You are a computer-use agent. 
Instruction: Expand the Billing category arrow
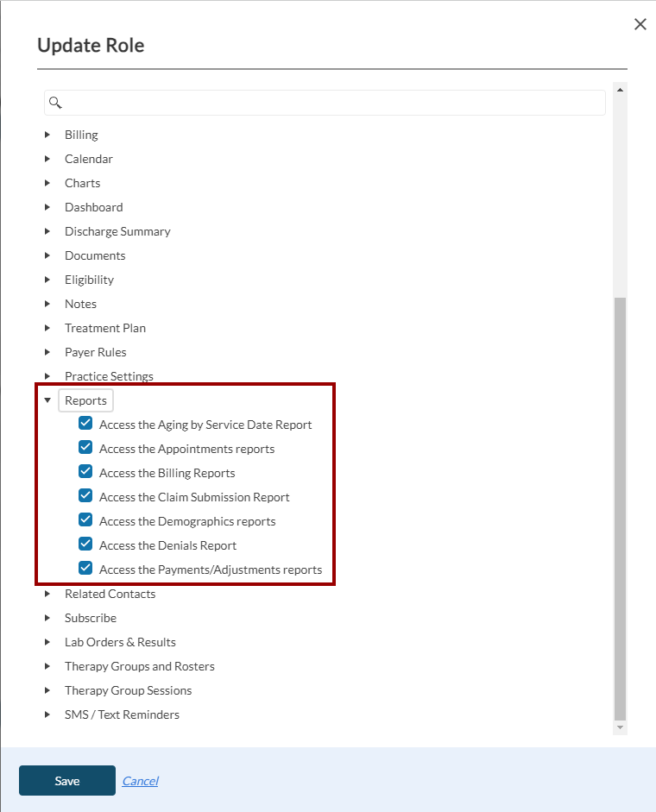(47, 135)
